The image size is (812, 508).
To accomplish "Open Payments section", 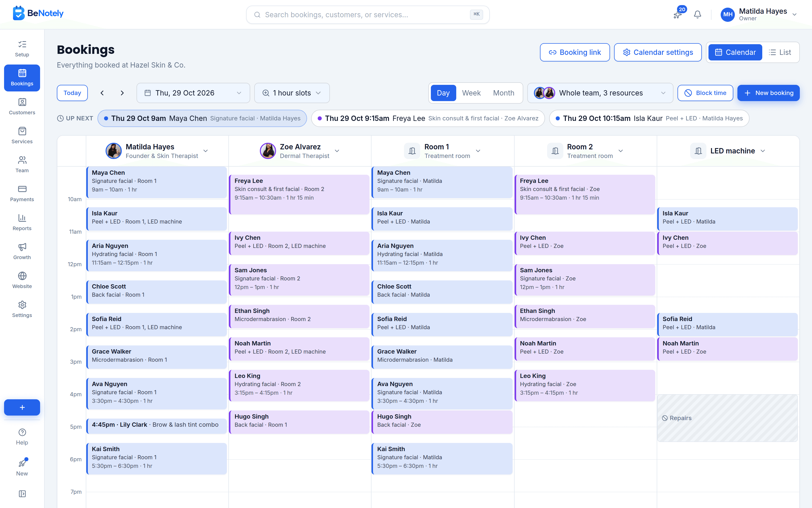I will [x=22, y=193].
